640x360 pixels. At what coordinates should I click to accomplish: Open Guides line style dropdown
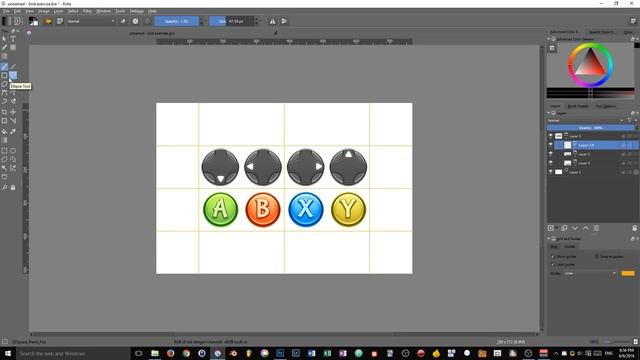pyautogui.click(x=590, y=273)
